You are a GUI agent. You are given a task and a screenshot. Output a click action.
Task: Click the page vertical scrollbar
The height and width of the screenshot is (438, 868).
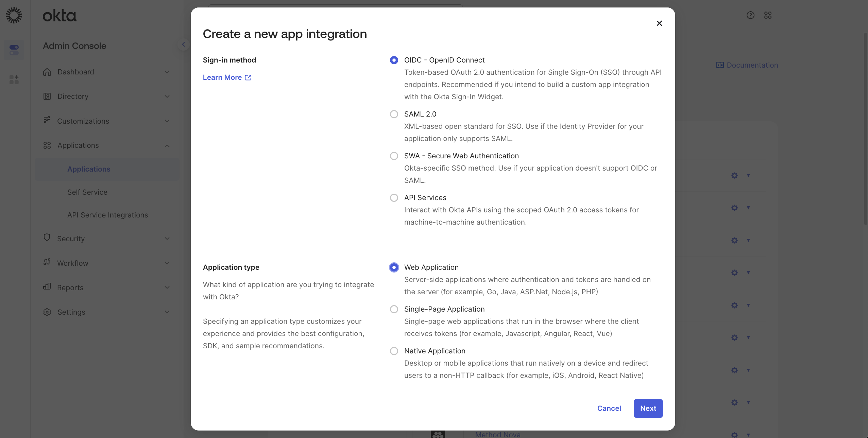coord(865,129)
